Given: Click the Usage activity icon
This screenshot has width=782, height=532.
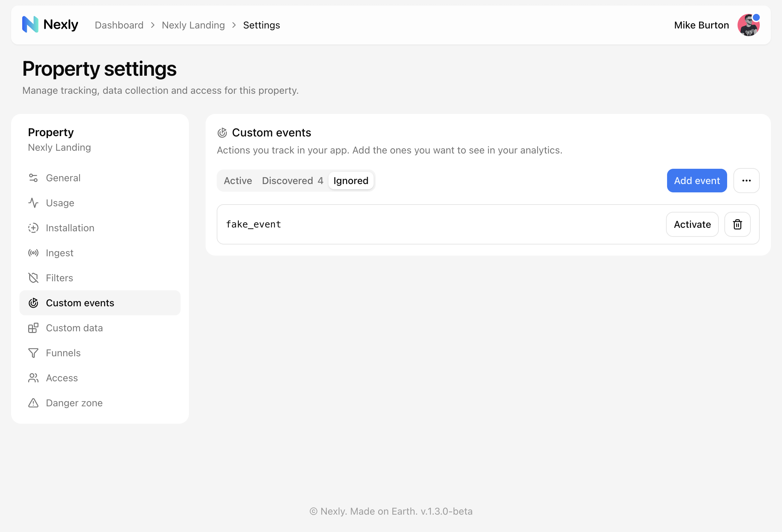Looking at the screenshot, I should point(33,203).
